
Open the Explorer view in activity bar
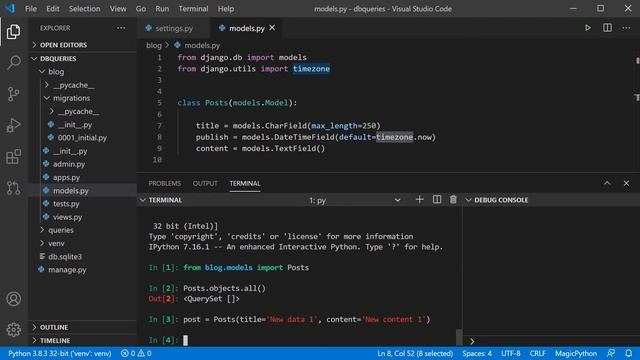pos(13,31)
